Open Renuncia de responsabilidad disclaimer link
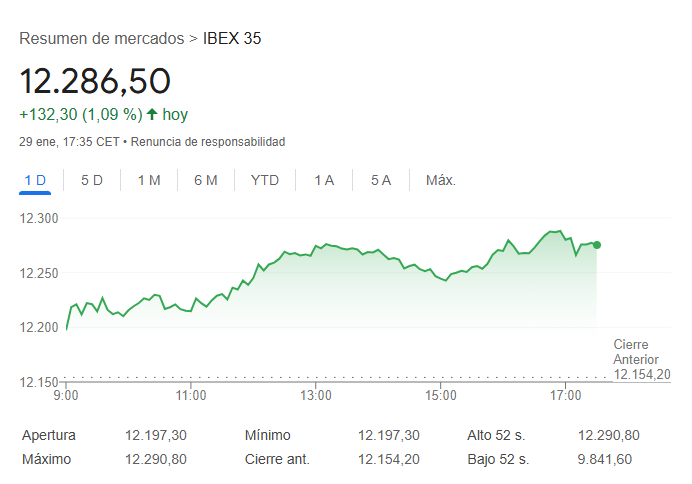Image resolution: width=692 pixels, height=484 pixels. tap(208, 142)
